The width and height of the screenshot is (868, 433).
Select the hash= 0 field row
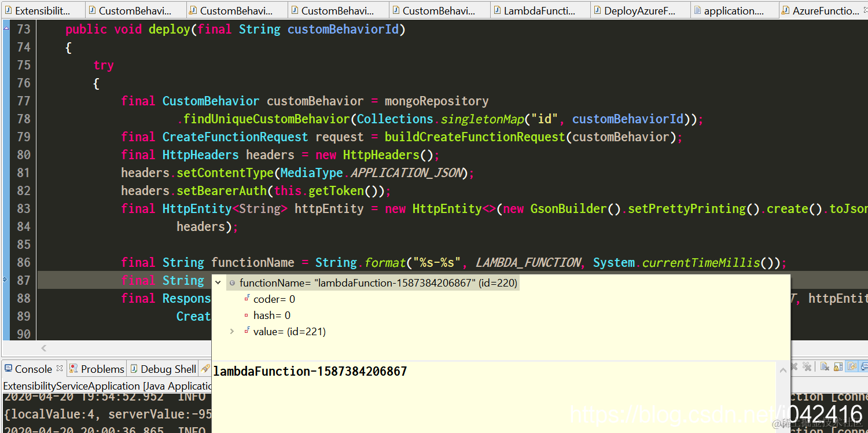click(x=267, y=315)
